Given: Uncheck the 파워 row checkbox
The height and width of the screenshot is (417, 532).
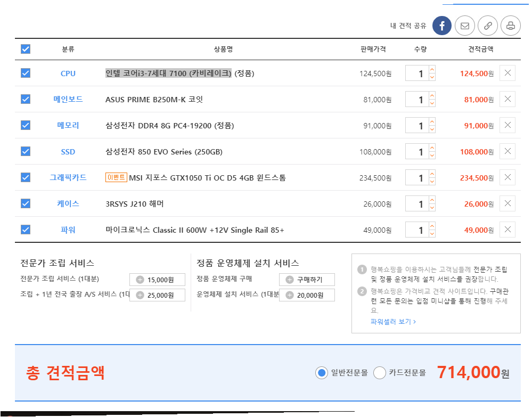Looking at the screenshot, I should click(26, 230).
